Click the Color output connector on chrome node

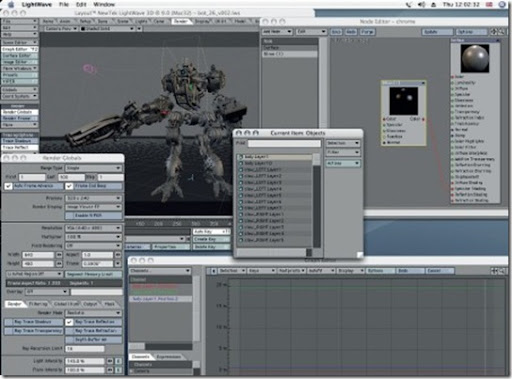click(x=423, y=119)
